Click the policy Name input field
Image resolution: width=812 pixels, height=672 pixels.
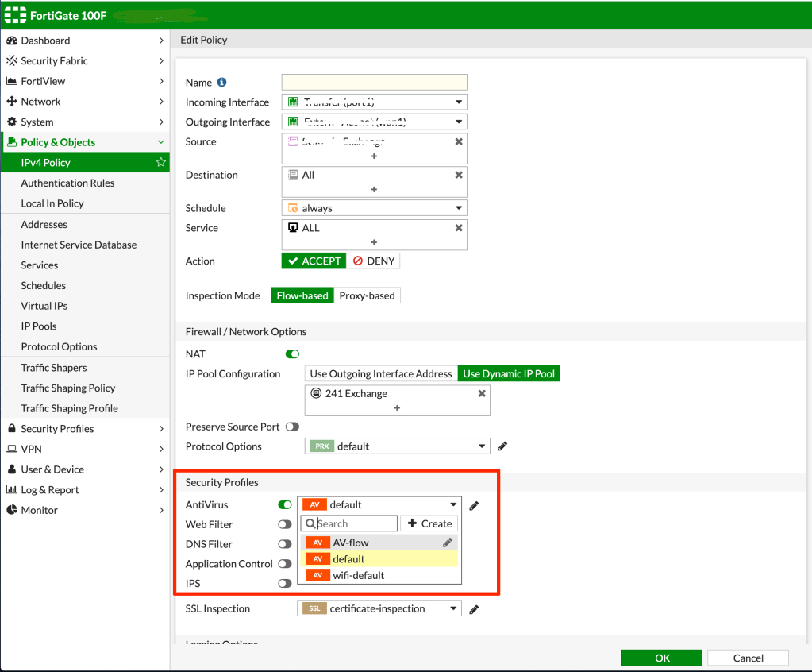(x=374, y=82)
